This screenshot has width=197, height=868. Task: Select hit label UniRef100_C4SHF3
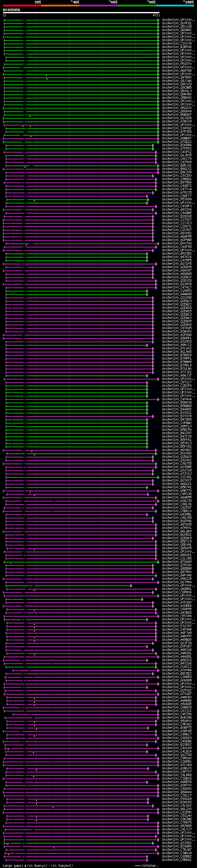(177, 206)
